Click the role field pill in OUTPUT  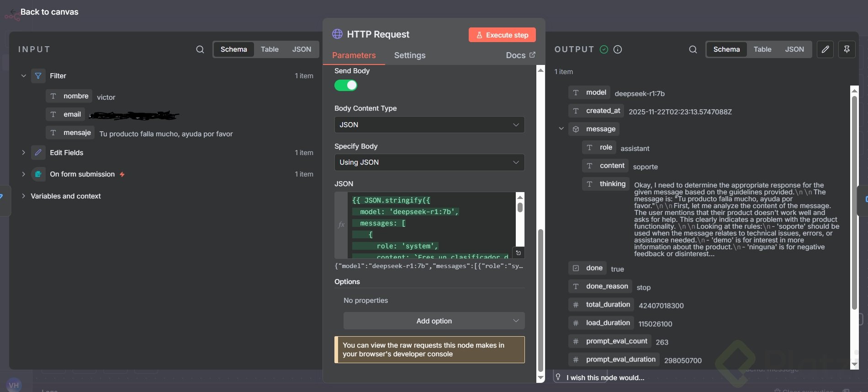599,147
